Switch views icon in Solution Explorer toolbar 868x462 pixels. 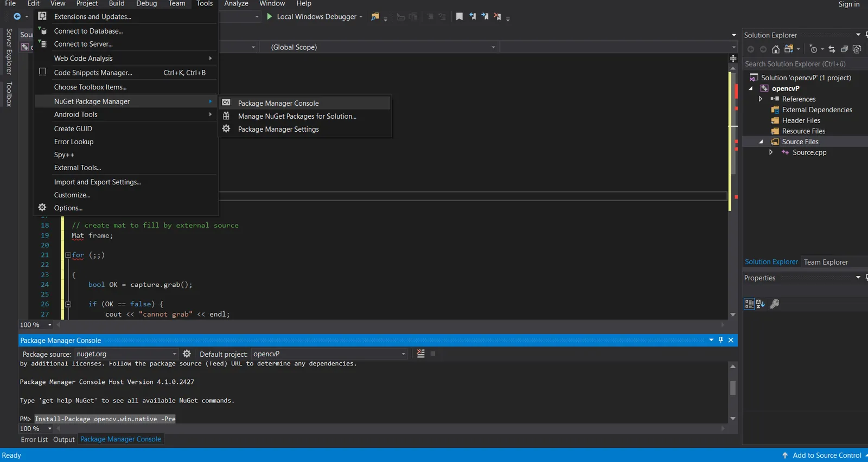[789, 49]
